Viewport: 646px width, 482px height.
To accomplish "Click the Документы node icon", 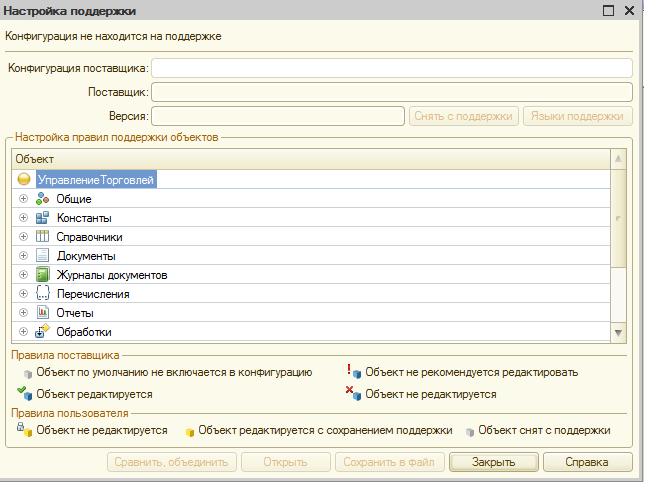I will (42, 256).
